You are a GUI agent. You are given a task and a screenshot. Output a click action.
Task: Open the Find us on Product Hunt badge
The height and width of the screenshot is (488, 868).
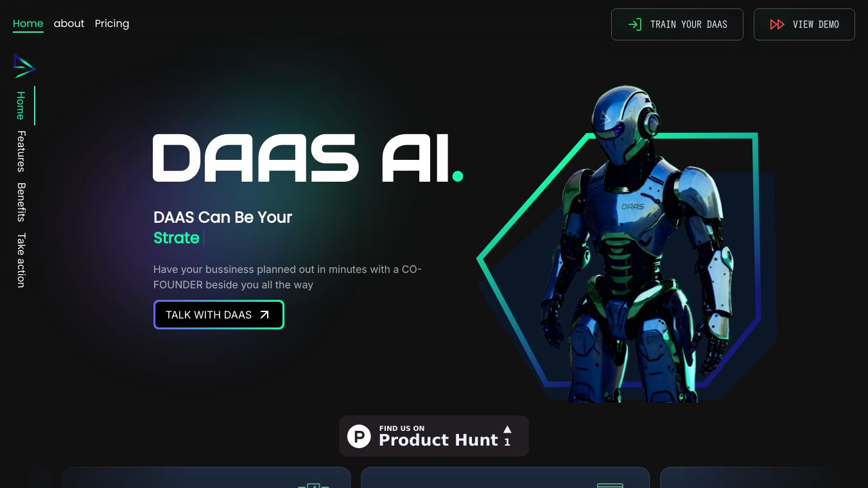pyautogui.click(x=434, y=436)
